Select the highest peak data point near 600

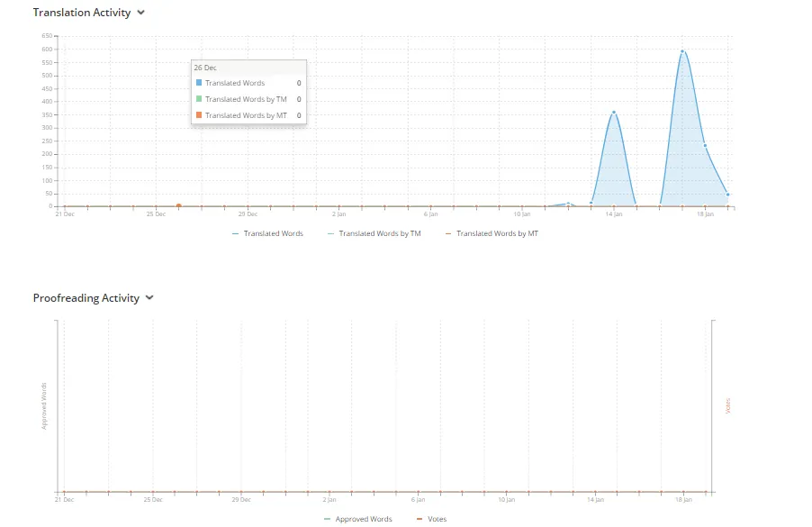[x=682, y=51]
